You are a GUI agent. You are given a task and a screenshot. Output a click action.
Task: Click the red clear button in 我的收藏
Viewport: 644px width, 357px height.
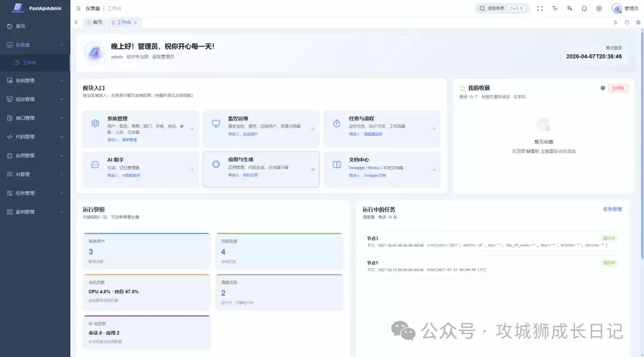(618, 88)
